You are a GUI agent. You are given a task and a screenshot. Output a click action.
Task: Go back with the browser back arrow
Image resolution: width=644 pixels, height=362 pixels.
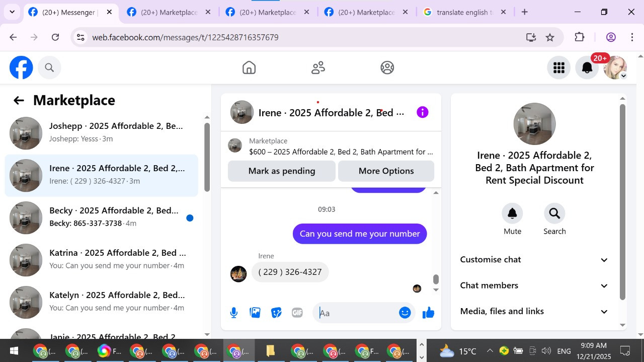click(x=13, y=37)
